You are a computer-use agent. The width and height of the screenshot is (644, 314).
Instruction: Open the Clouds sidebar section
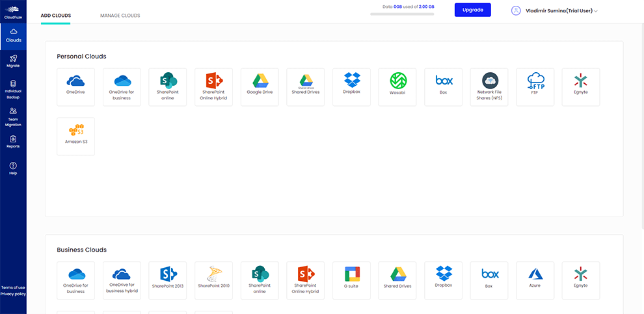point(13,36)
